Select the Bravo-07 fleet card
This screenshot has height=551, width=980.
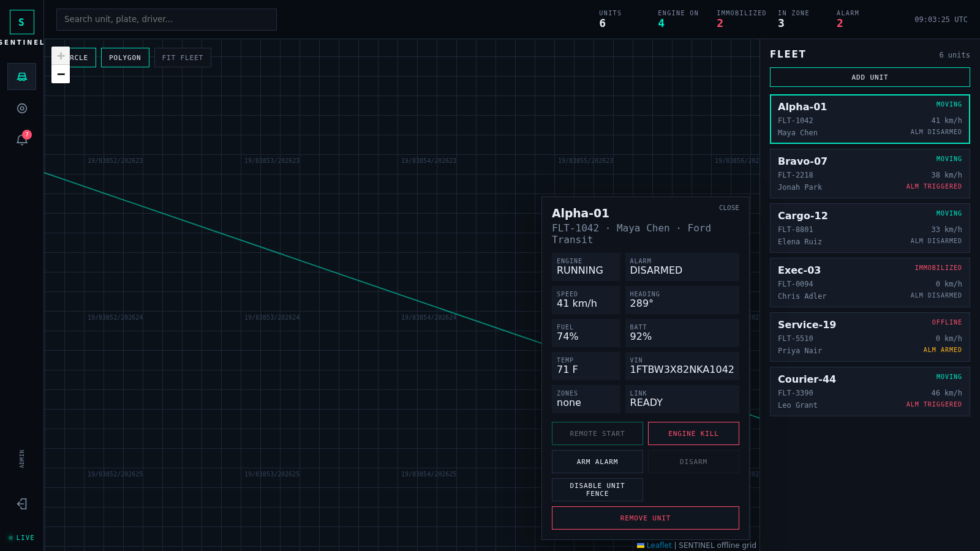coord(870,173)
